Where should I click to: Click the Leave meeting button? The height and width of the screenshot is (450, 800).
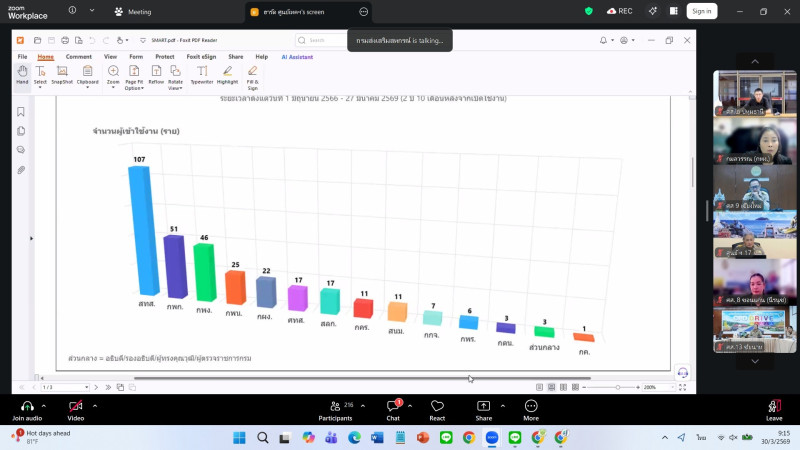(773, 408)
